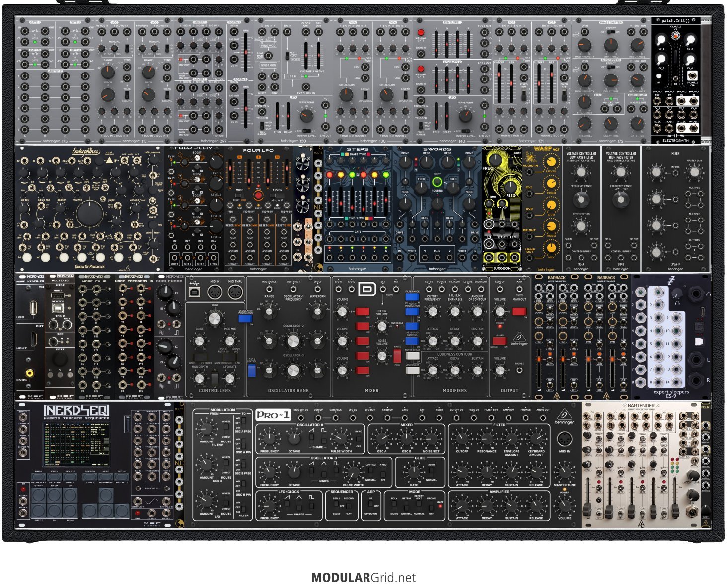Toggle Model D Loud Decay white switch

(x=412, y=370)
